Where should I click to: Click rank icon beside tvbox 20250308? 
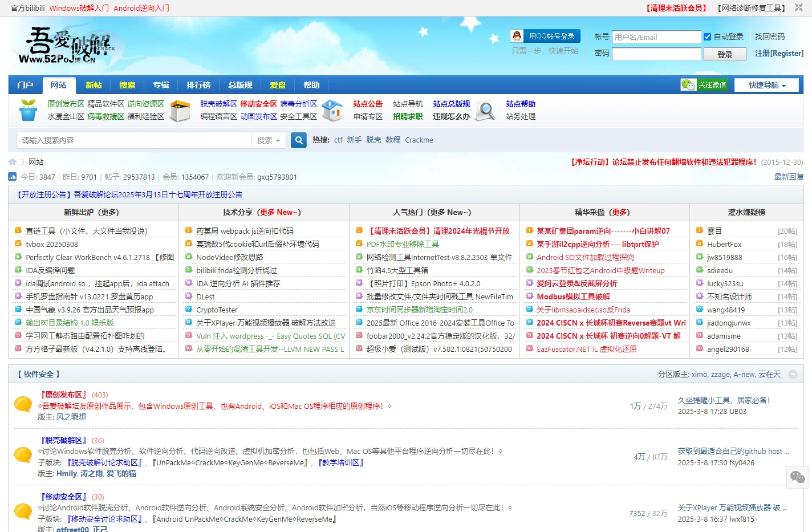[18, 243]
